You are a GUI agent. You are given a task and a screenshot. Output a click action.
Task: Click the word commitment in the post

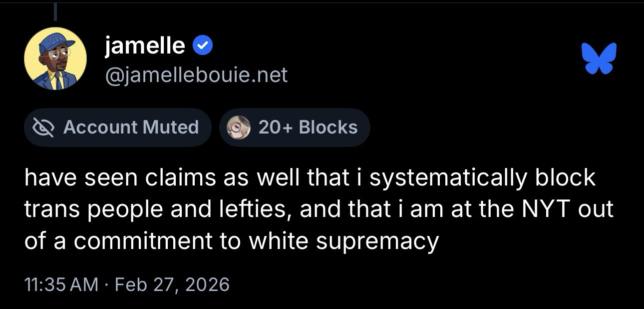pos(143,241)
